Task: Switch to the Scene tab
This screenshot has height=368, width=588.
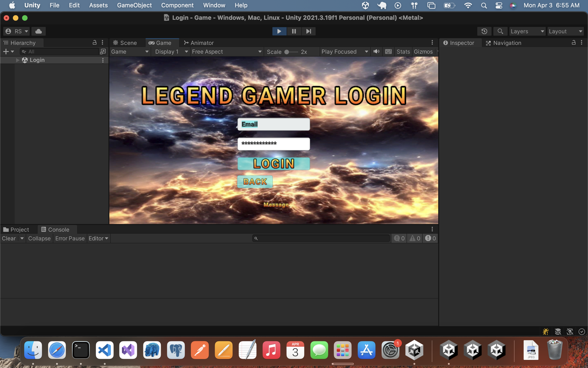Action: pos(125,43)
